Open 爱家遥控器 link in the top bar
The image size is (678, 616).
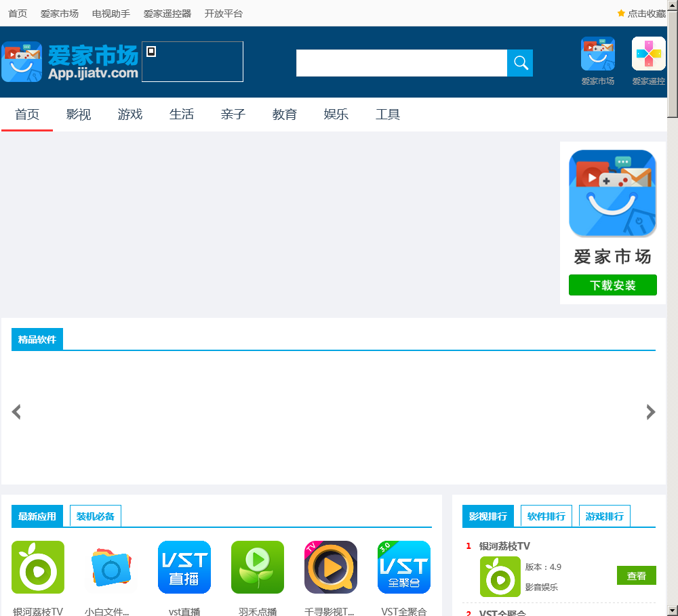167,14
